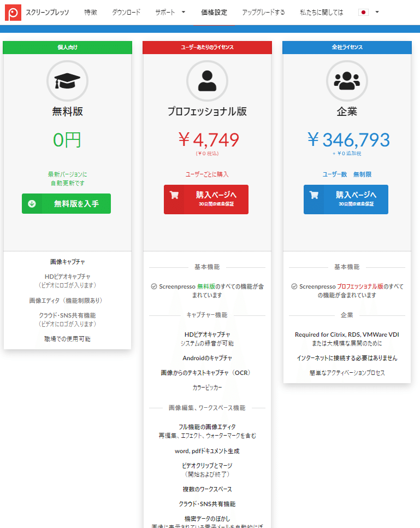Click the ¥4,749 price text
The height and width of the screenshot is (528, 420).
tap(209, 140)
